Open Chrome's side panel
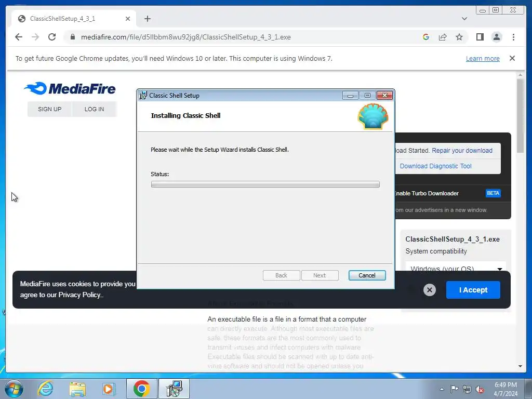Screen dimensions: 532x399 point(480,37)
